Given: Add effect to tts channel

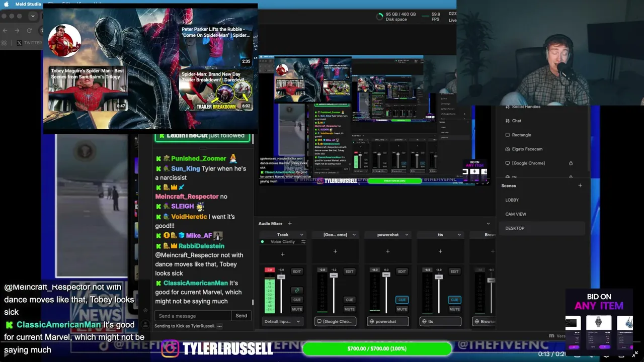Looking at the screenshot, I should tap(440, 251).
